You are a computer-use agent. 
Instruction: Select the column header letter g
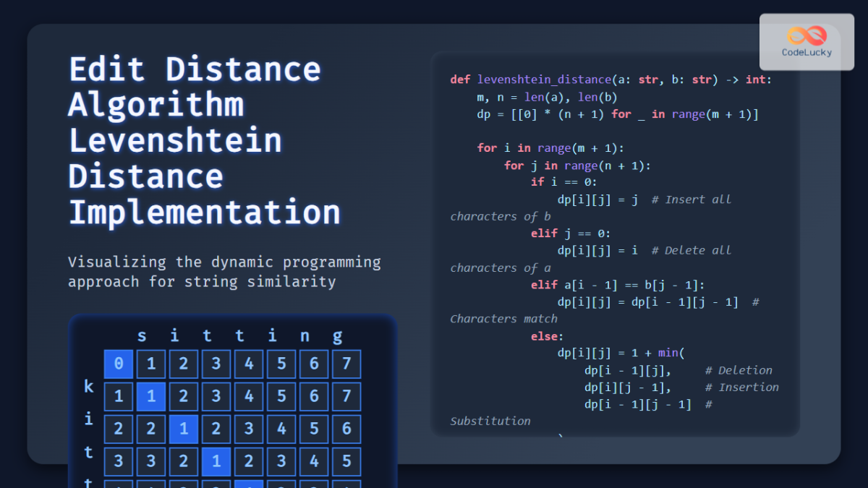click(x=337, y=335)
